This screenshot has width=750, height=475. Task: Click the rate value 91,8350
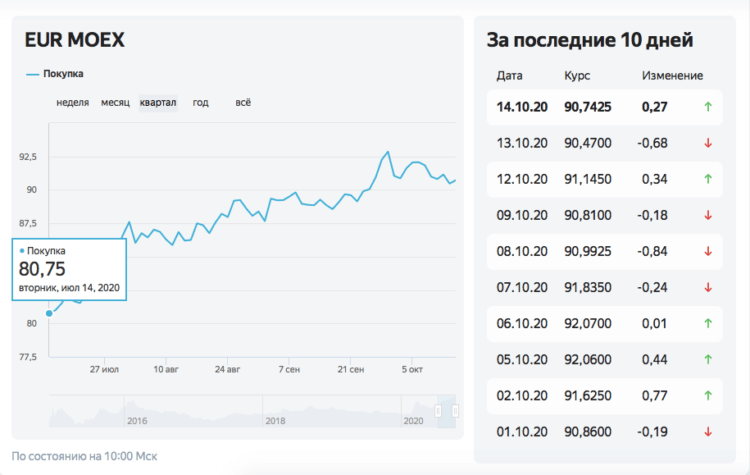point(587,287)
